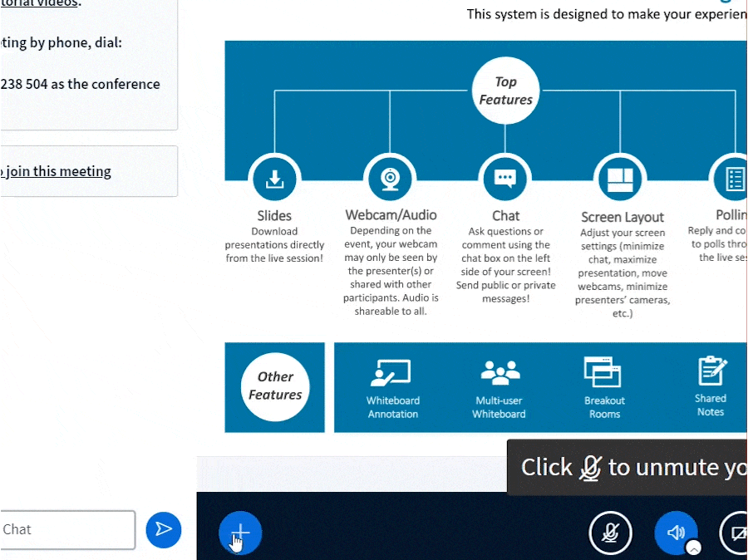
Task: Click the send chat message arrow button
Action: (164, 529)
